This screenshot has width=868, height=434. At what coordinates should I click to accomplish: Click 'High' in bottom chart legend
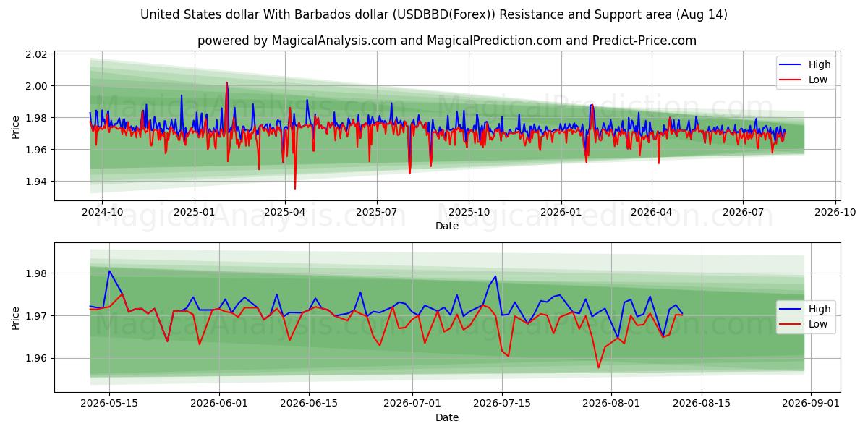tap(820, 309)
